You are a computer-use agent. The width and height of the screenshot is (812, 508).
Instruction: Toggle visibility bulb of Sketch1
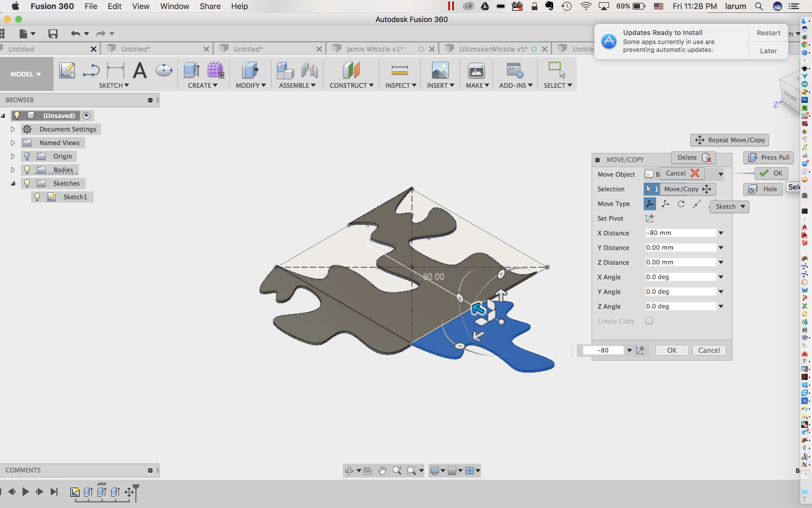coord(37,197)
